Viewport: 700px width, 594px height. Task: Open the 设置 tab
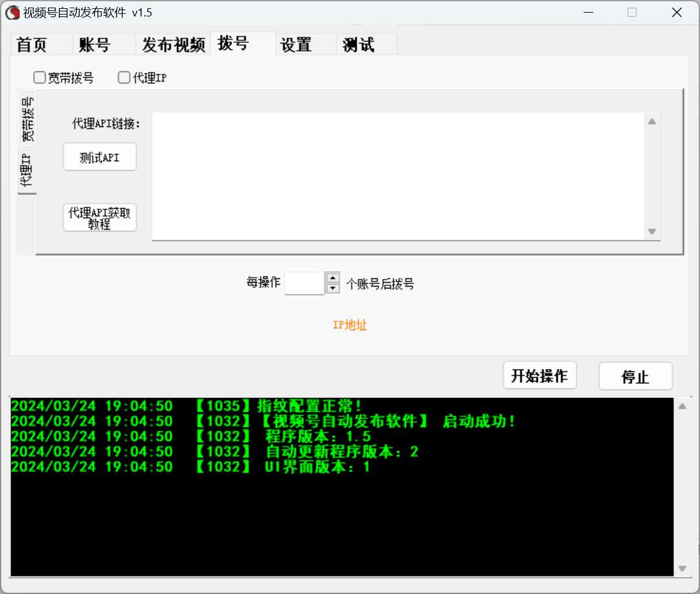click(296, 45)
